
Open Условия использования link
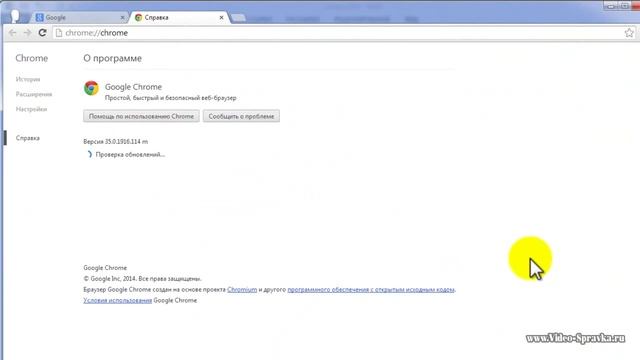[x=118, y=300]
